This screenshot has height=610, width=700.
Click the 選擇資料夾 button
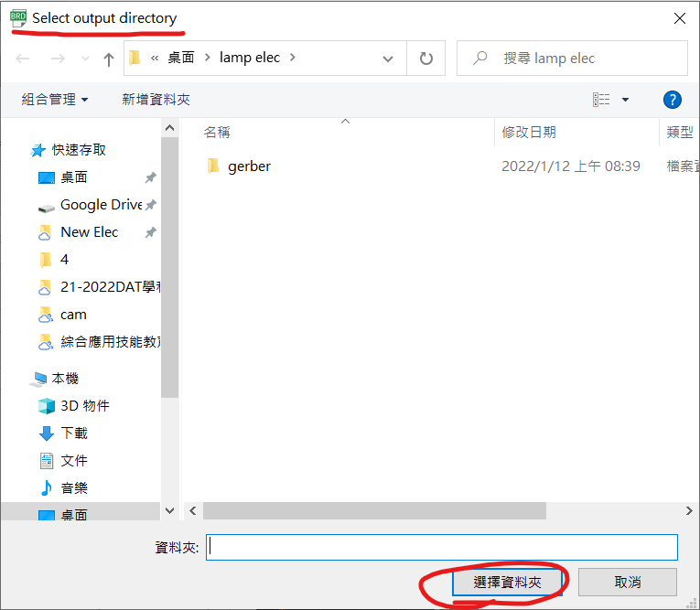click(x=507, y=582)
